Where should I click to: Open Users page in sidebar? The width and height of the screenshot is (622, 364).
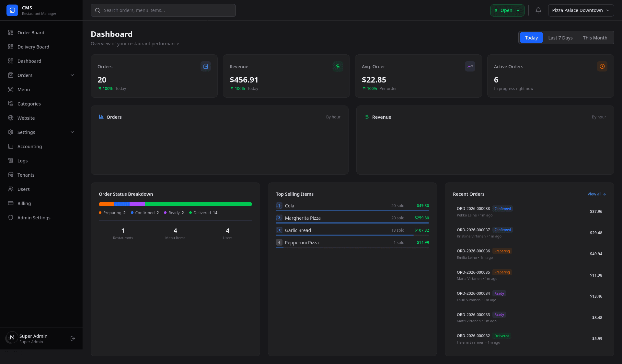coord(41,189)
